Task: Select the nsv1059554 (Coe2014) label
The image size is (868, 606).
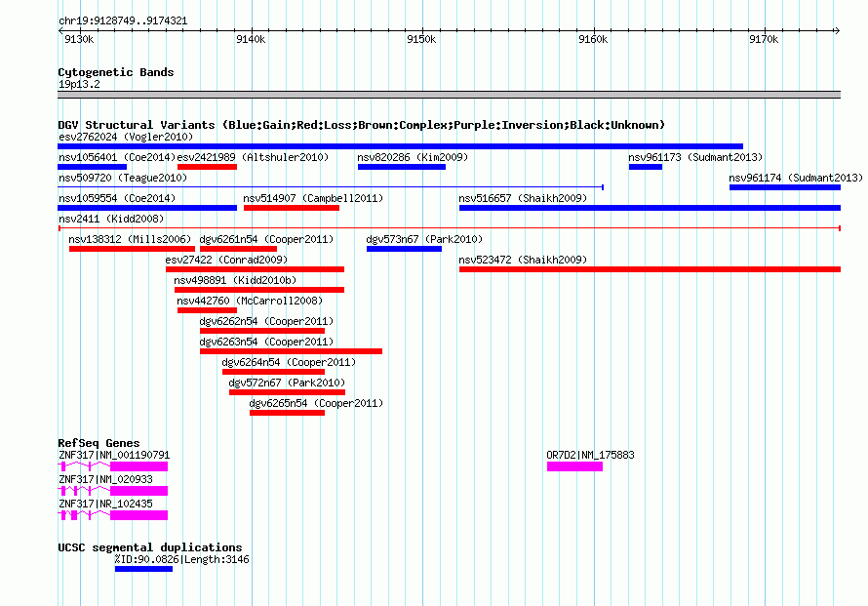Action: coord(117,198)
